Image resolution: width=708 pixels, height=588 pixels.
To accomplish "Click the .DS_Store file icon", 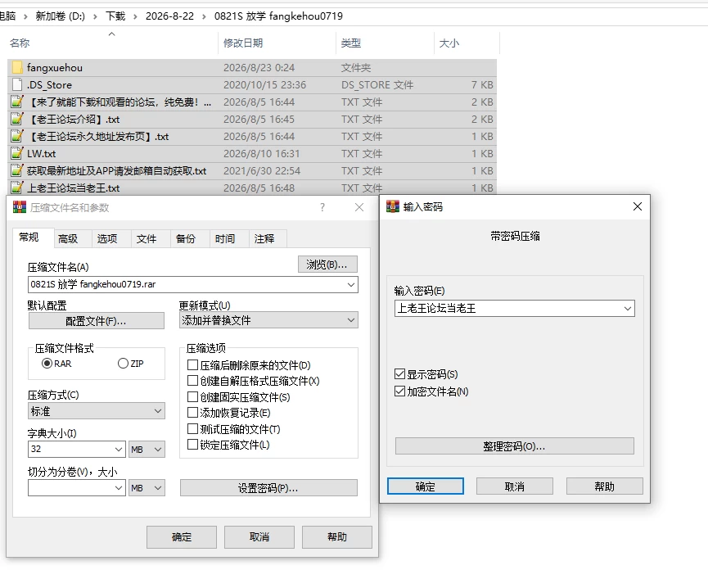I will click(17, 85).
